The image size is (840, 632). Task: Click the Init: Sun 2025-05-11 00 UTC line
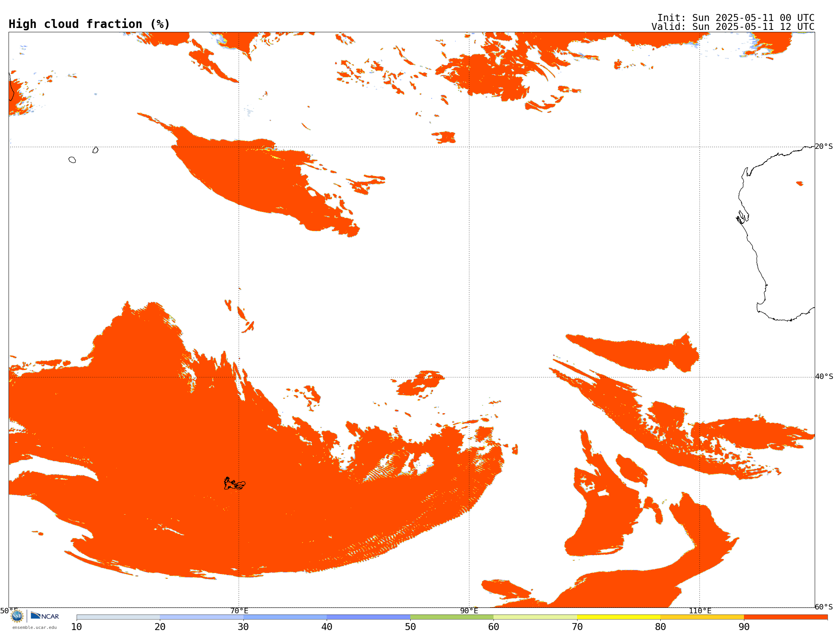(736, 18)
